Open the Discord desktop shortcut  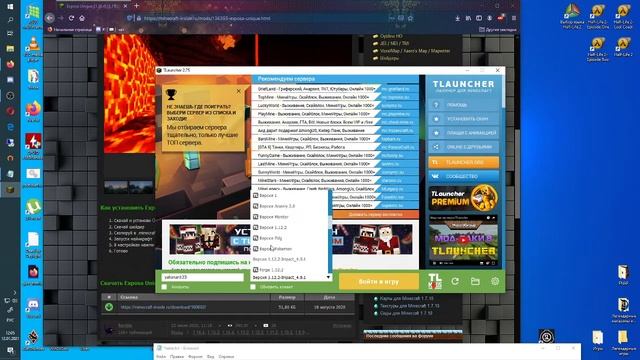pos(33,308)
